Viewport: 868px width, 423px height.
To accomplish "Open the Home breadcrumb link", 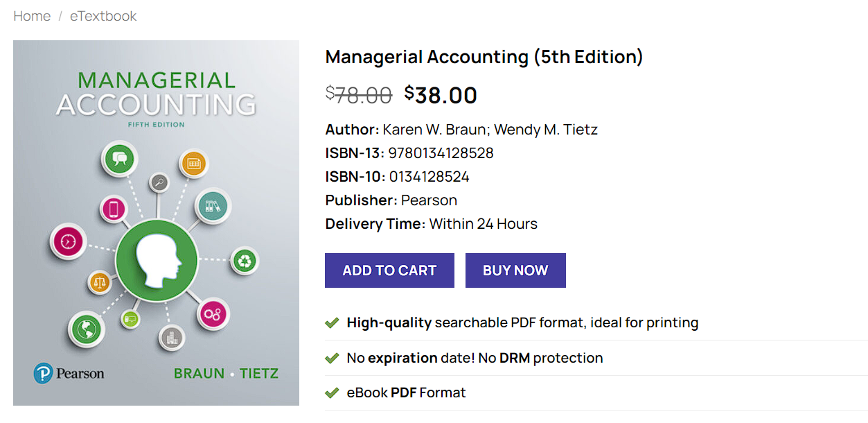I will 32,16.
